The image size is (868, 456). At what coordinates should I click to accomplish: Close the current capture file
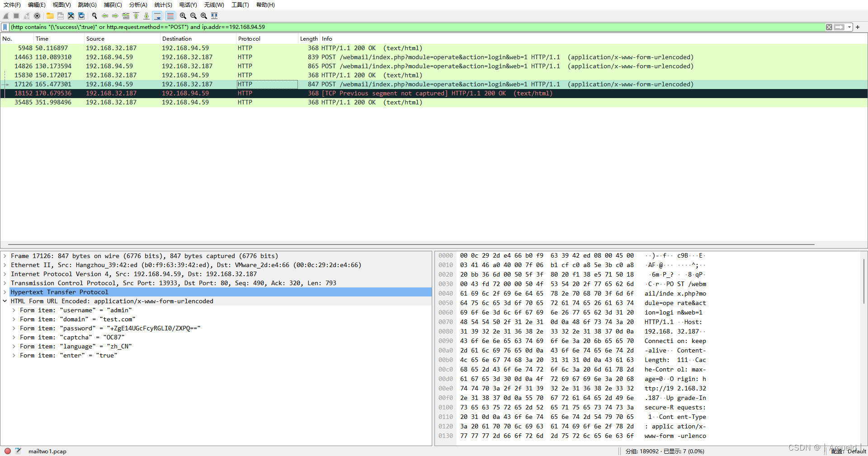(x=71, y=16)
